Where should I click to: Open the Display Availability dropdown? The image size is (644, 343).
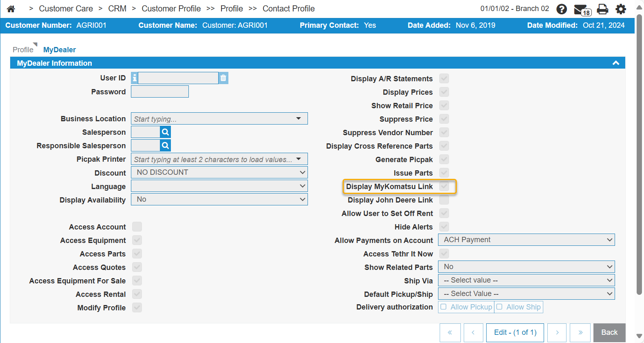point(219,199)
